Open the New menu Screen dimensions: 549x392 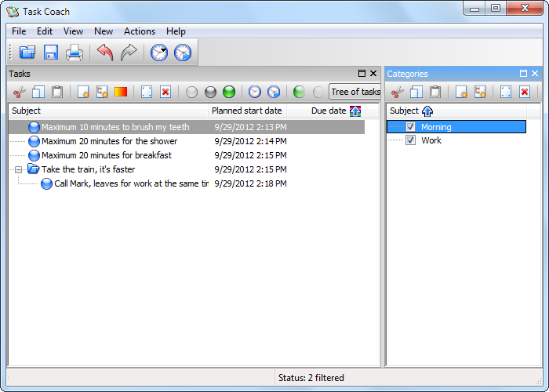(x=104, y=31)
